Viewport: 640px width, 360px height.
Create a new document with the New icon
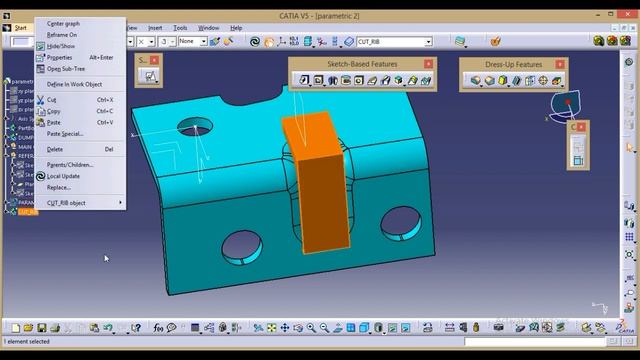click(16, 328)
